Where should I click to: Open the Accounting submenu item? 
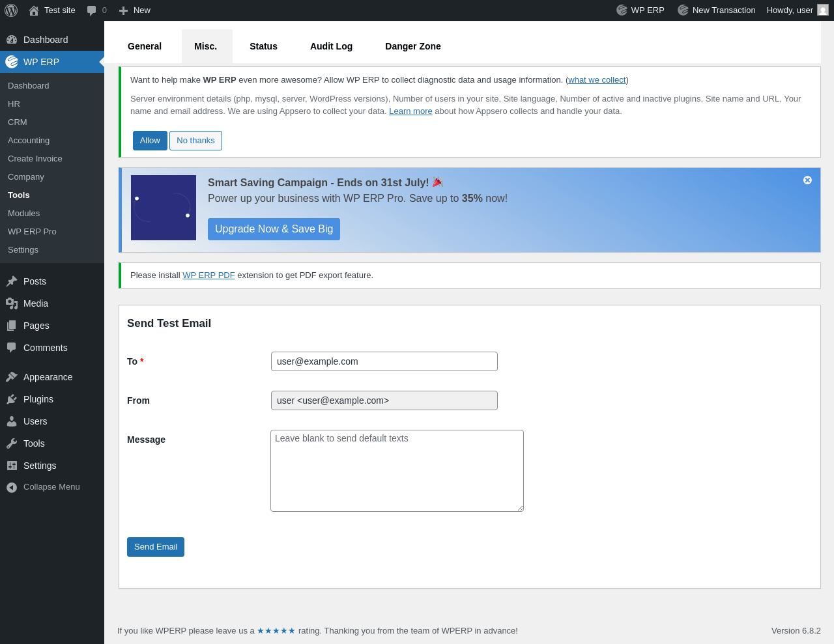52,141
